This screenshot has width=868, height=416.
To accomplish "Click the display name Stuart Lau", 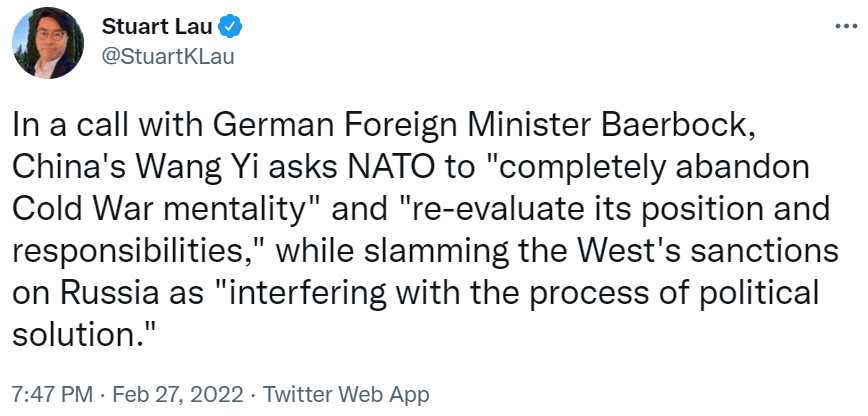I will pos(158,26).
